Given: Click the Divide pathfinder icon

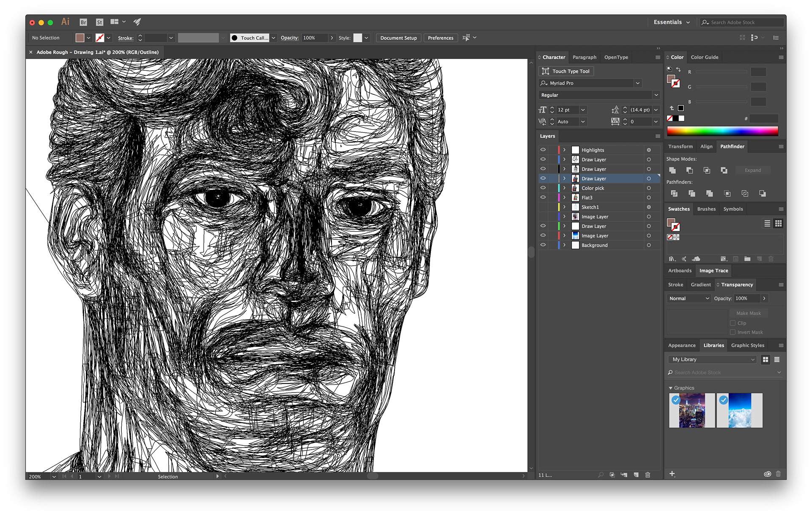Looking at the screenshot, I should point(674,193).
